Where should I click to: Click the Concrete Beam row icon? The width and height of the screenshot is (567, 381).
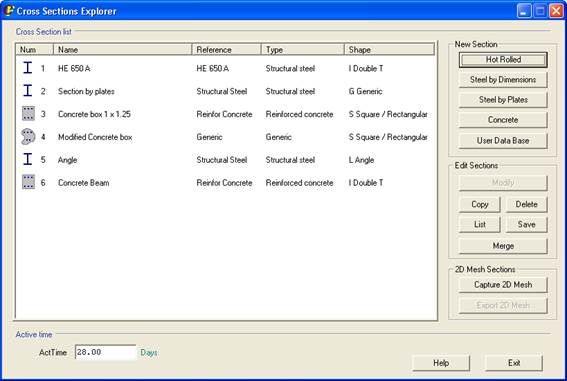pos(28,182)
